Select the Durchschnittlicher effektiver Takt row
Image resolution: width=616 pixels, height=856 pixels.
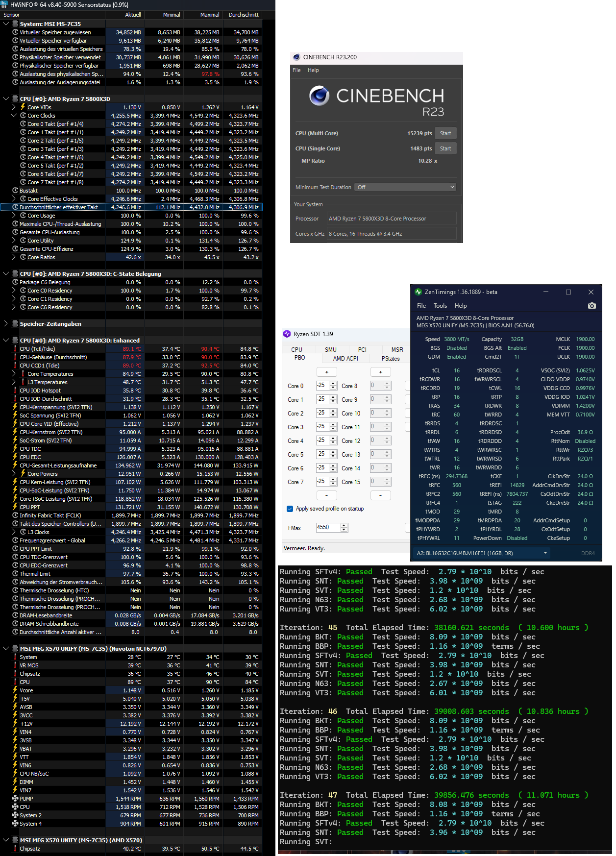[131, 207]
